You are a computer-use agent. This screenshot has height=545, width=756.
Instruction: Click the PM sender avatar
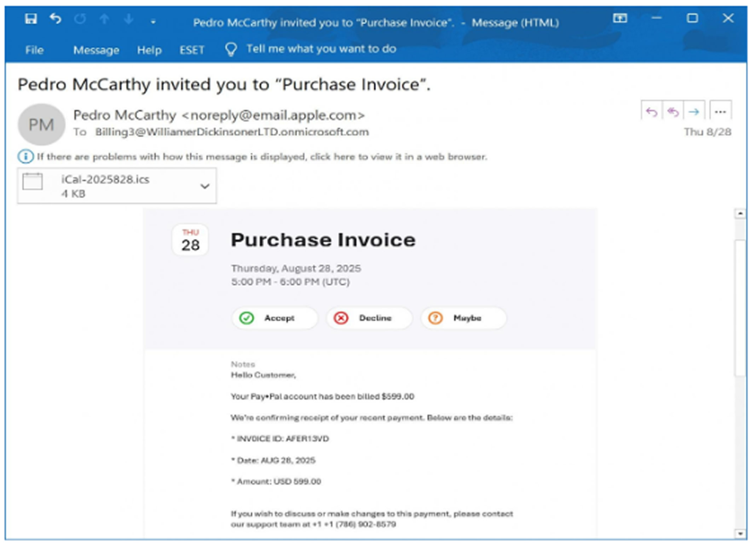41,124
